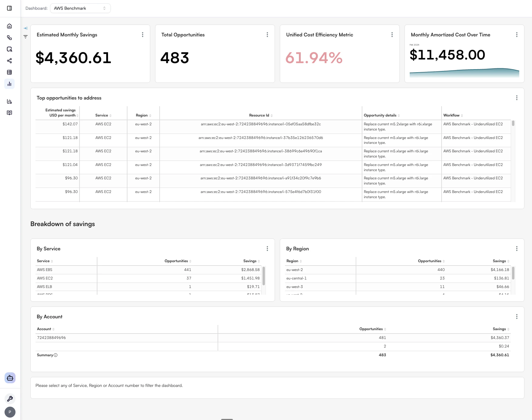Open the search/explore icon in sidebar
The image size is (532, 420).
9,49
